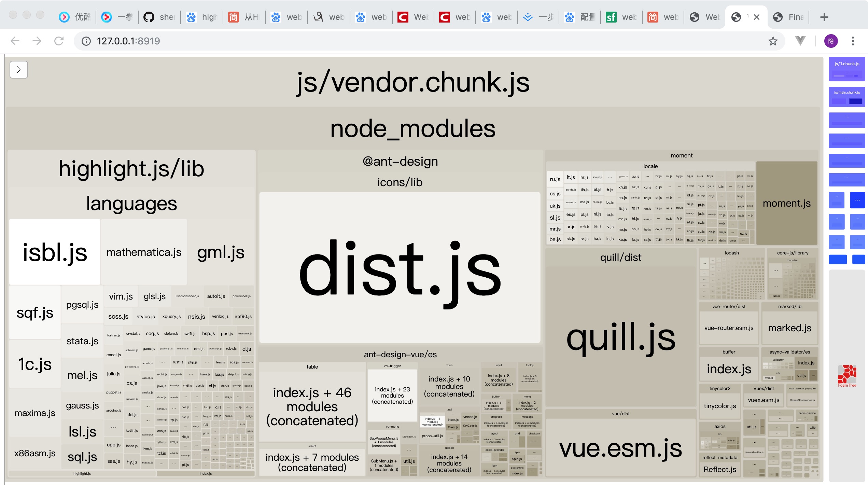This screenshot has width=868, height=485.
Task: Select the stata.js block
Action: tap(82, 341)
